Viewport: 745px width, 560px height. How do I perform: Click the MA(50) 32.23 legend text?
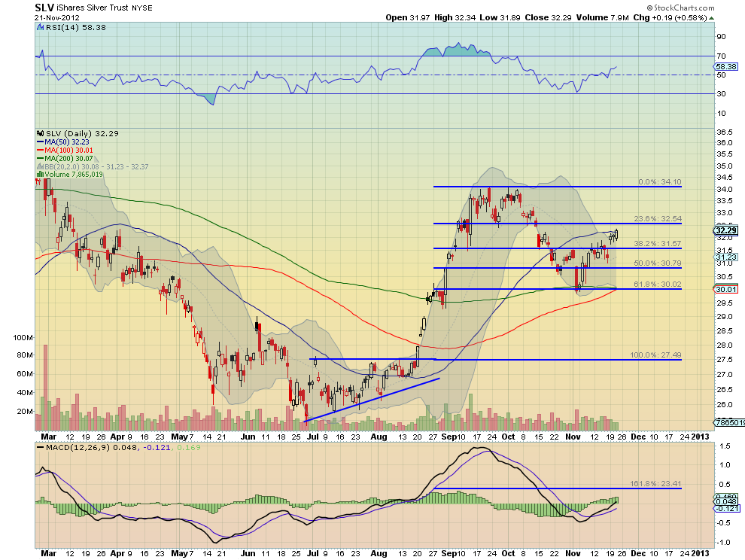pos(67,142)
